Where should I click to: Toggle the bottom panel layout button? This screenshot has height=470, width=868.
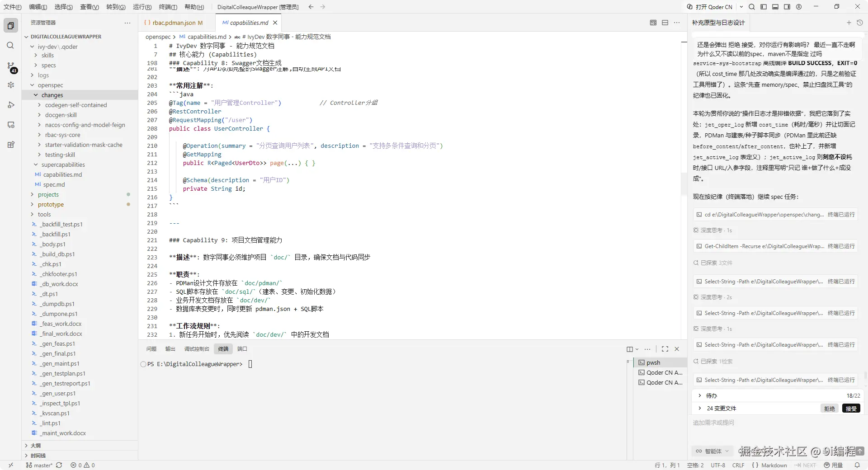(775, 7)
